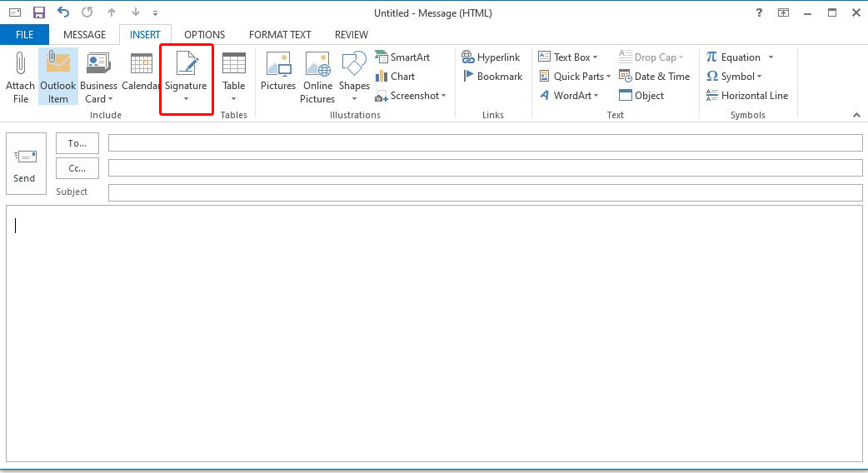Toggle Ribbon Display Options
Screen dimensions: 868x473
point(783,12)
